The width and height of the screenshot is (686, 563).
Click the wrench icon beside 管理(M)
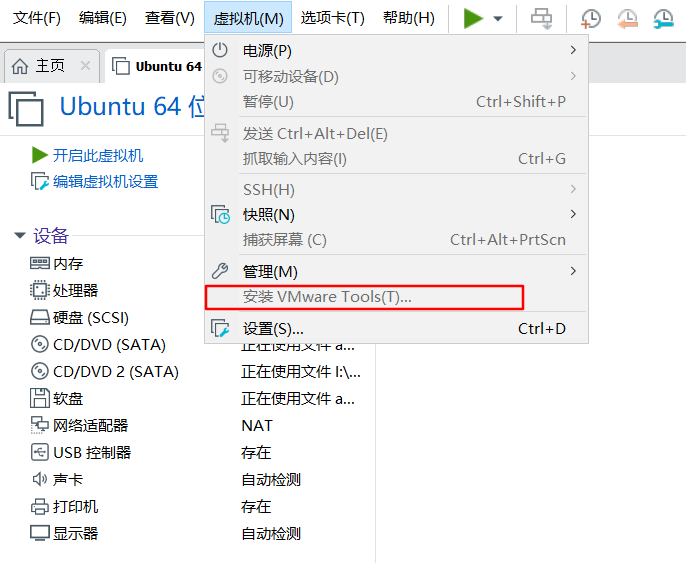[x=220, y=271]
